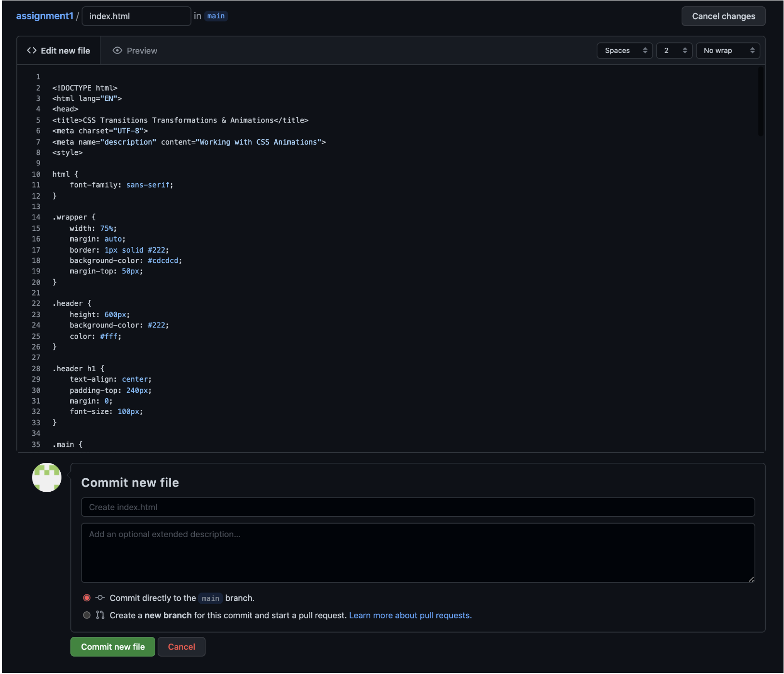The width and height of the screenshot is (784, 674).
Task: Open the assignment1 repository link
Action: point(44,16)
